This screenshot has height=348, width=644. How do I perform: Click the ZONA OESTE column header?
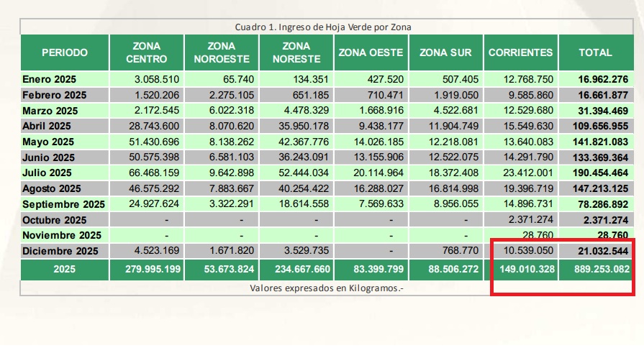371,52
